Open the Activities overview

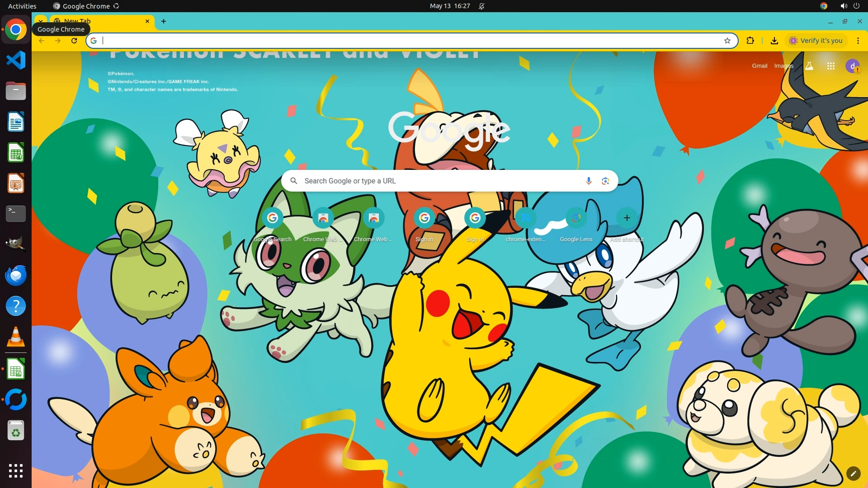22,6
